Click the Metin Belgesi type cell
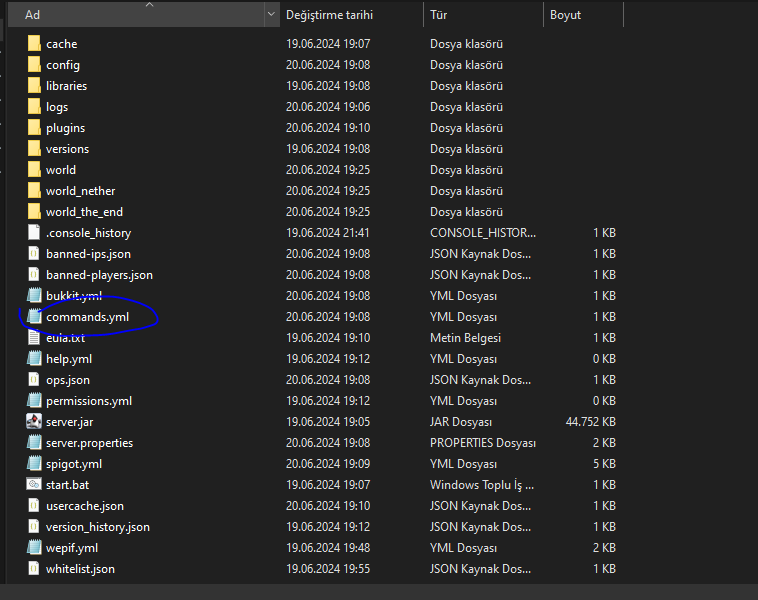Screen dimensions: 758x600 pos(466,337)
